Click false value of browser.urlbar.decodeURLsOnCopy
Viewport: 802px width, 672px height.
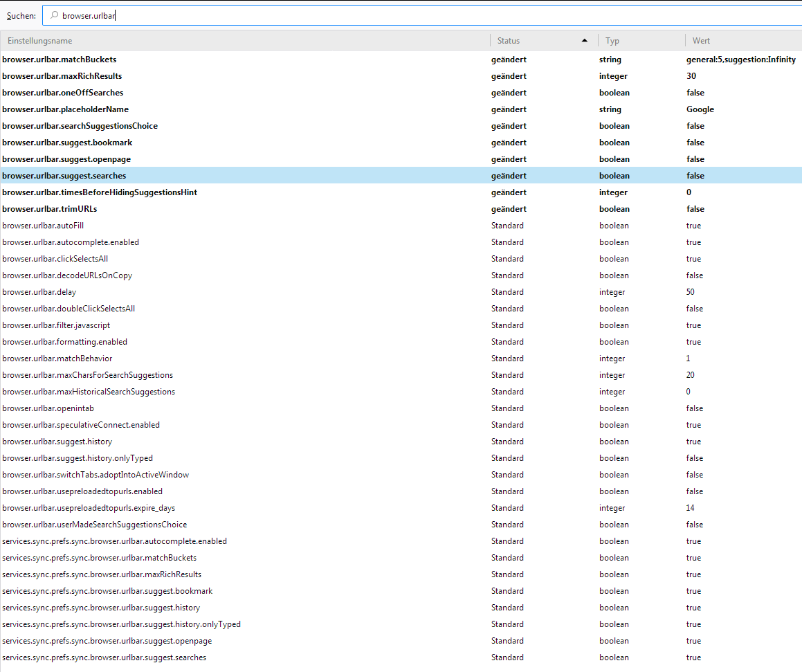[x=695, y=275]
